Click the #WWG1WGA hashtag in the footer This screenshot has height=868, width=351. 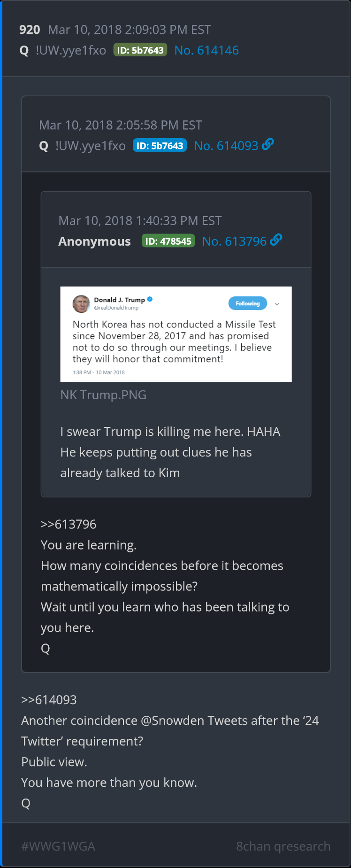click(x=58, y=846)
